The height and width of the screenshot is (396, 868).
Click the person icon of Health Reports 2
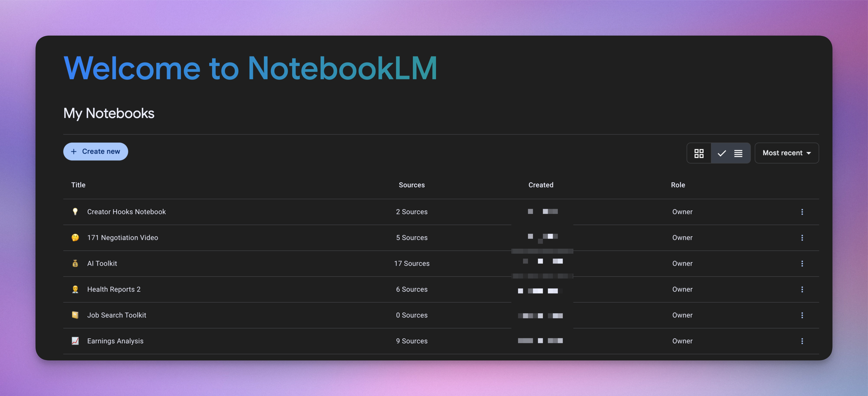coord(75,289)
